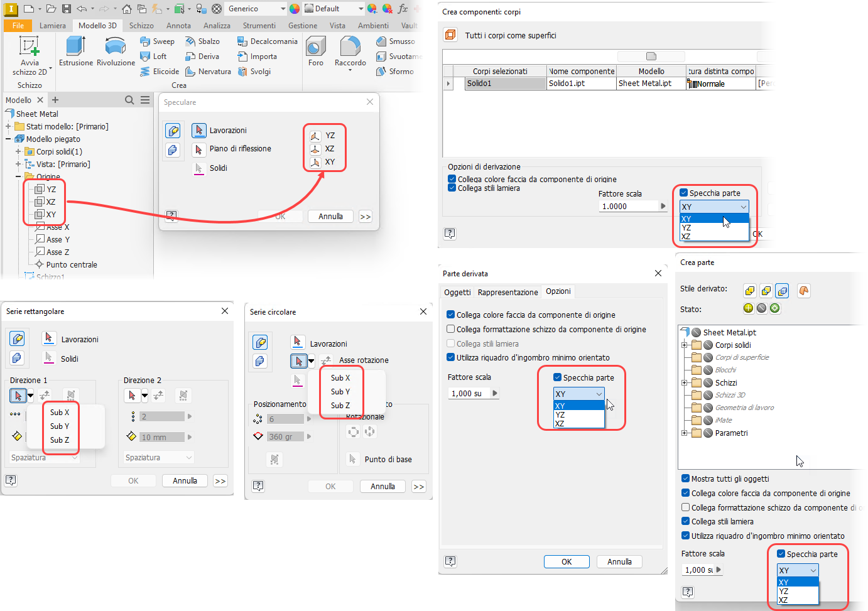Uncheck Mostra tutti gli oggetti
The image size is (868, 611).
pos(686,479)
